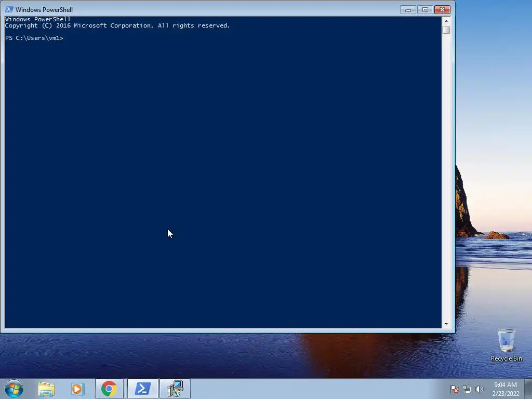The image size is (532, 399).
Task: Click the PowerShell scrollbar up arrow
Action: click(x=446, y=21)
